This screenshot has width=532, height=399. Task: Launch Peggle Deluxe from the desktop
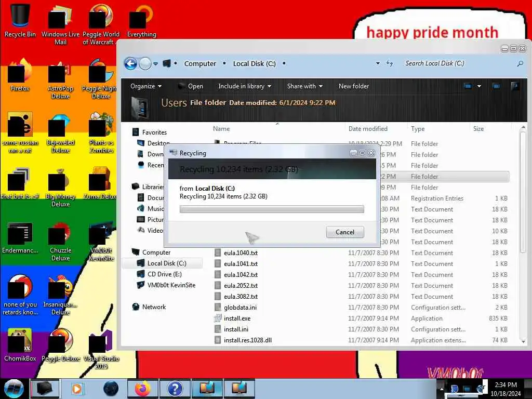[60, 344]
